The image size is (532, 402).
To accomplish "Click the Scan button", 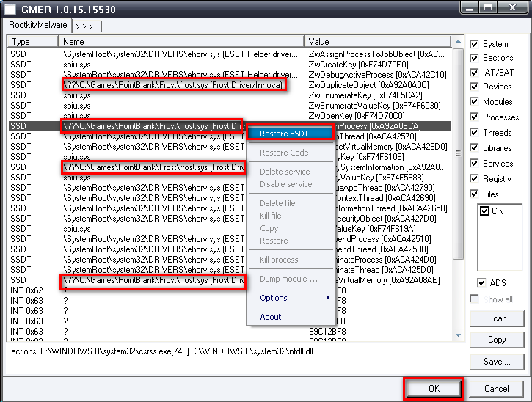I will pyautogui.click(x=497, y=318).
